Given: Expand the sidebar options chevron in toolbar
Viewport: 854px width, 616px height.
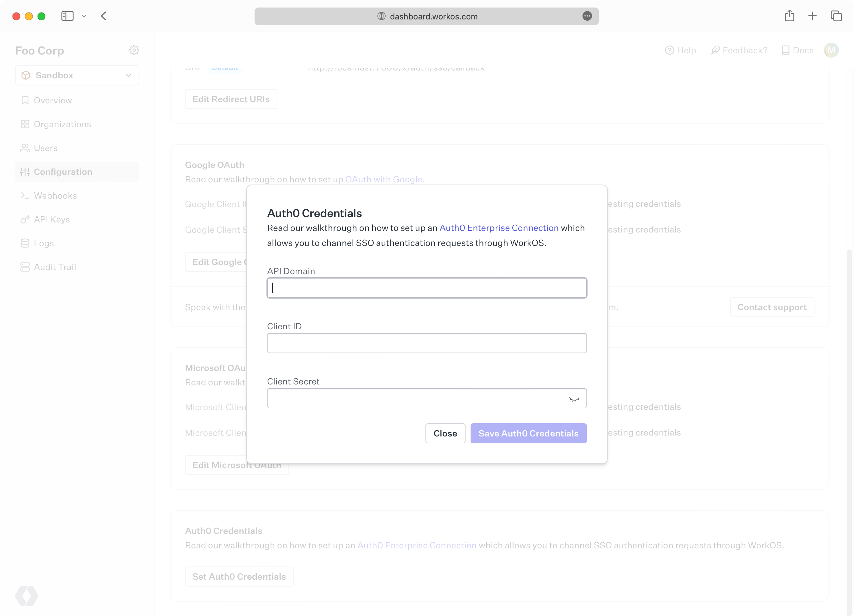Looking at the screenshot, I should (84, 16).
